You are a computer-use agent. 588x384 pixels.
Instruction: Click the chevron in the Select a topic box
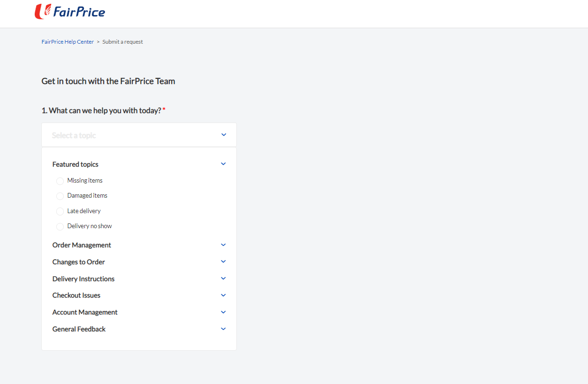pos(224,135)
